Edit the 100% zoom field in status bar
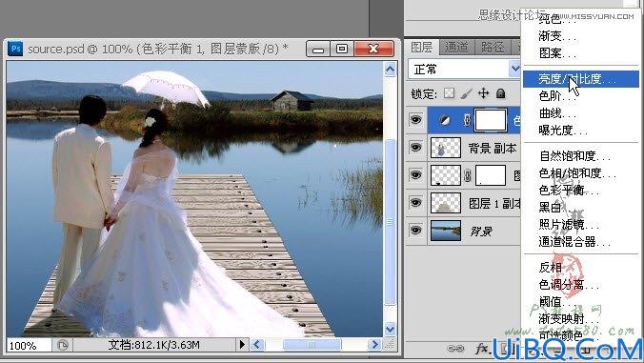Screen dimensions: 644x363 (x=29, y=345)
